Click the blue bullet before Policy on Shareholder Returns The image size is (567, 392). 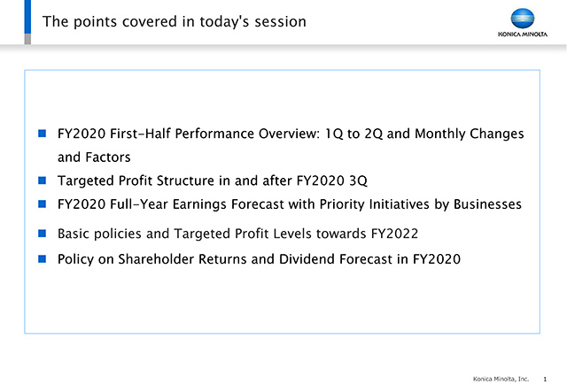42,258
